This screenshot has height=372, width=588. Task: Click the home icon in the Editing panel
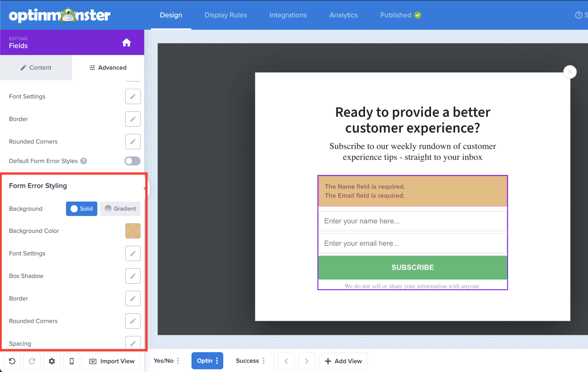(x=126, y=43)
